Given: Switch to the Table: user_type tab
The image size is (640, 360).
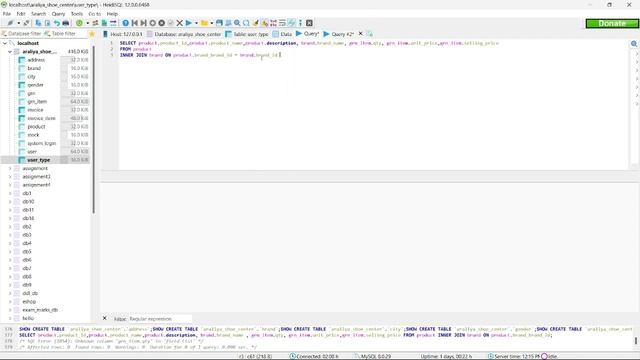Looking at the screenshot, I should (247, 34).
